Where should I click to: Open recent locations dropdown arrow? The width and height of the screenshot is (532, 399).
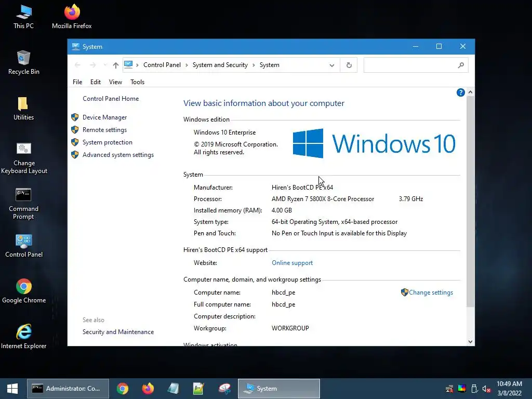click(105, 65)
